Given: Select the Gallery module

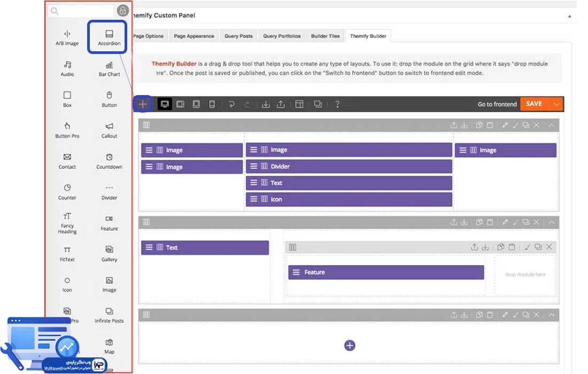Looking at the screenshot, I should 109,254.
